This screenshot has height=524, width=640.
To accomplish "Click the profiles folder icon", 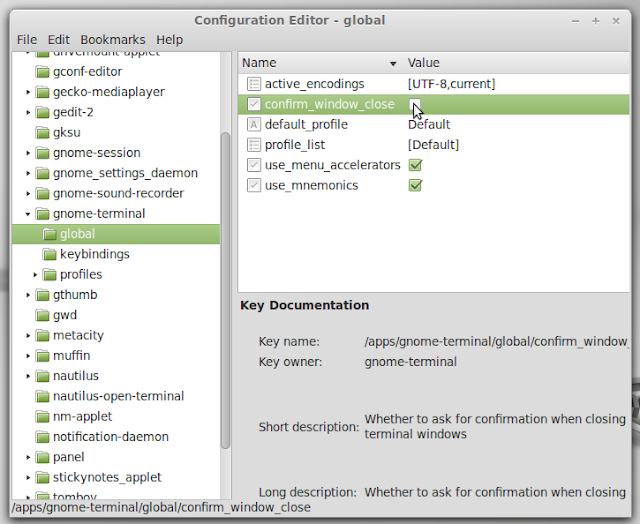I will click(x=49, y=275).
